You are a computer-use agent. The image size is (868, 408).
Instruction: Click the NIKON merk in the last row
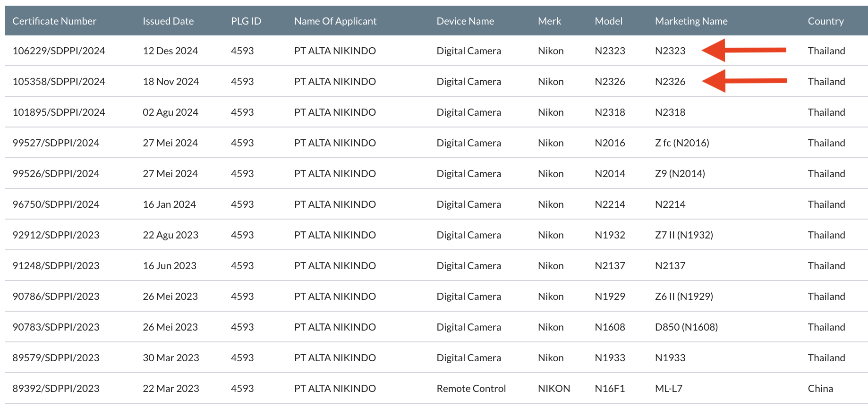tap(553, 389)
